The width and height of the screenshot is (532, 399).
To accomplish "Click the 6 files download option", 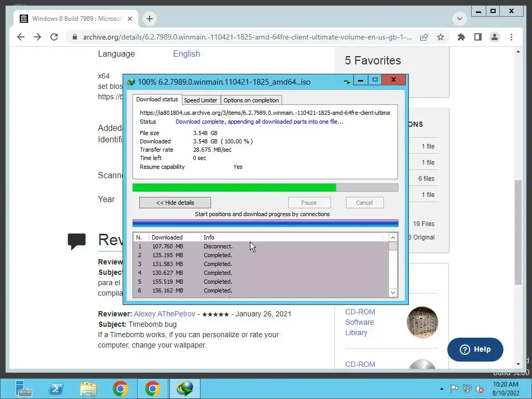I will point(426,179).
